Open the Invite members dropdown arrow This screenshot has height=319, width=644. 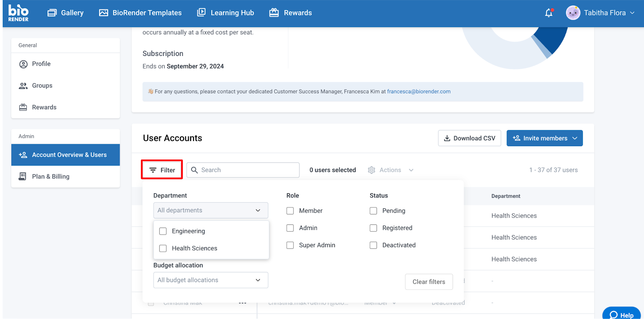(575, 138)
